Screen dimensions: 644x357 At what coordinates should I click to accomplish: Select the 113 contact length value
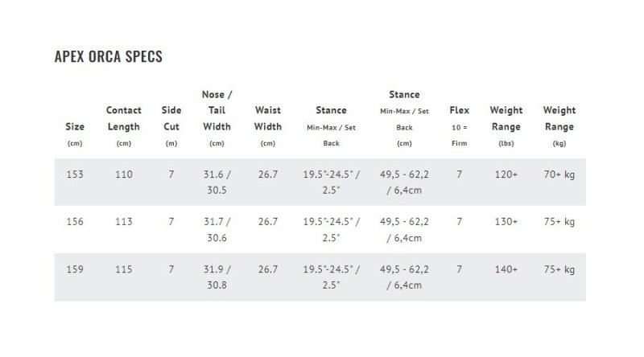(124, 222)
